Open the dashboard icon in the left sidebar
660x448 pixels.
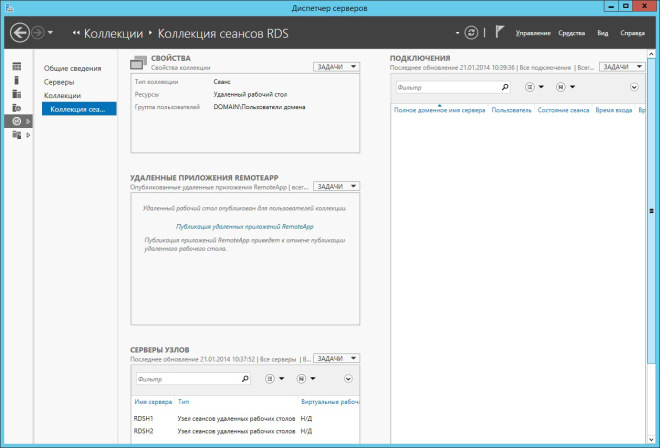(16, 66)
